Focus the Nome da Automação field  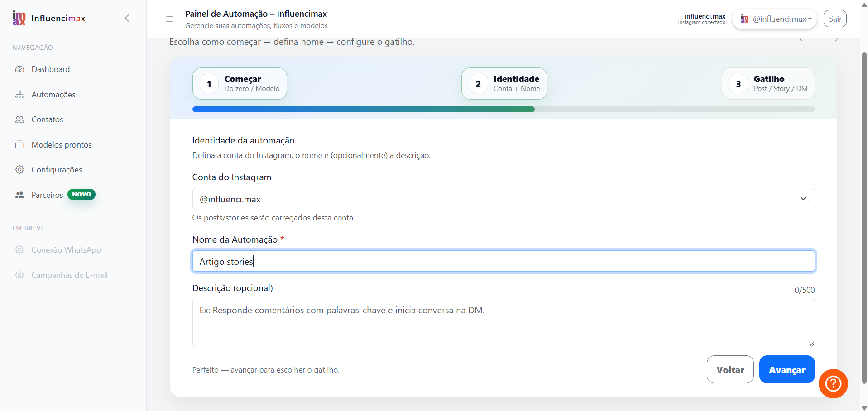tap(504, 261)
